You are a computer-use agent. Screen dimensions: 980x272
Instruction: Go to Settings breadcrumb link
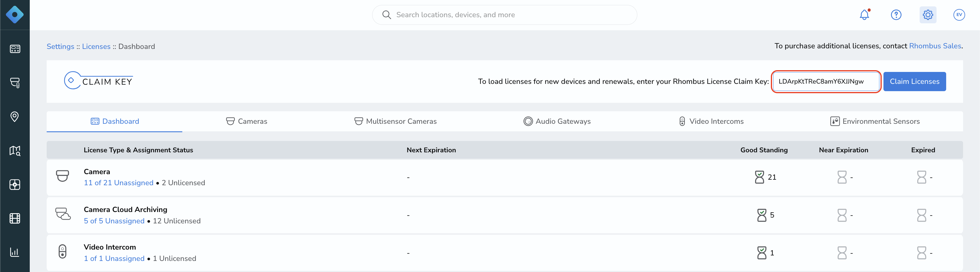60,46
